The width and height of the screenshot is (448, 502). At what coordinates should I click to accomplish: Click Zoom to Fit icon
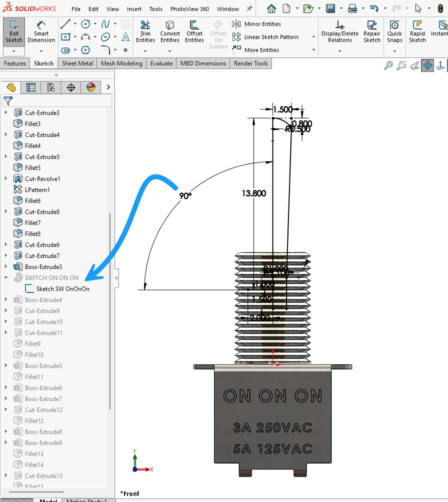point(388,65)
